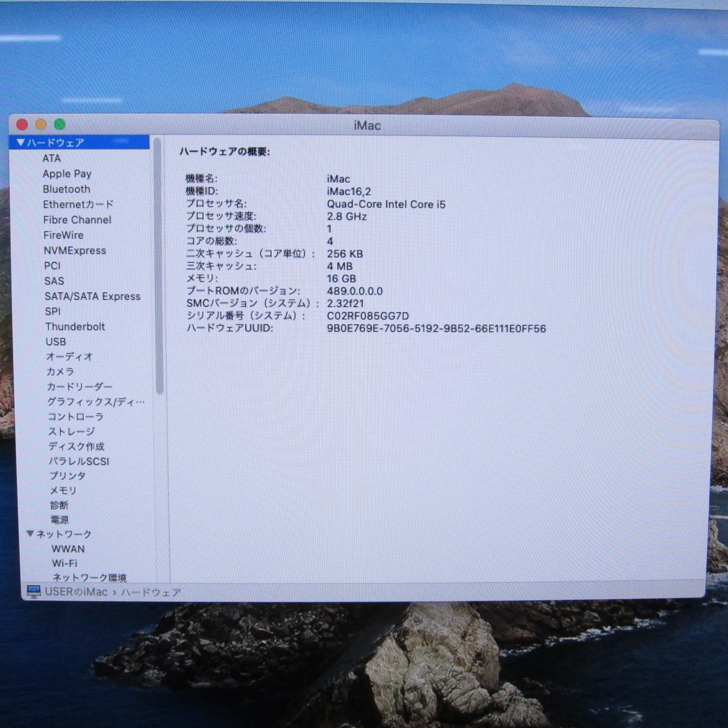Click the green zoom window button
This screenshot has height=728, width=728.
click(60, 125)
